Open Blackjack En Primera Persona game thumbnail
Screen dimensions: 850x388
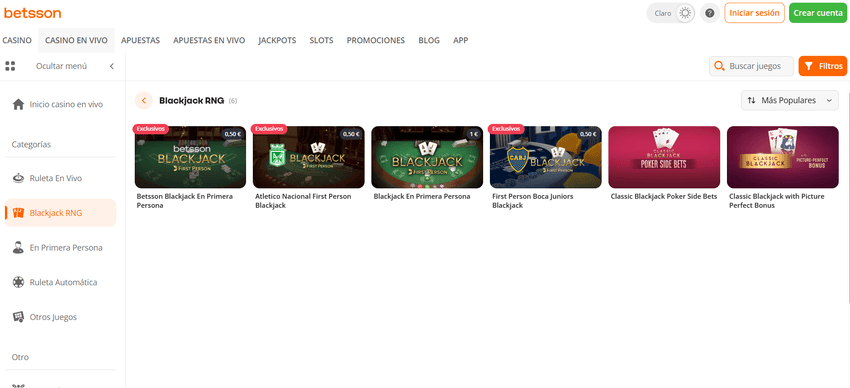click(x=427, y=157)
